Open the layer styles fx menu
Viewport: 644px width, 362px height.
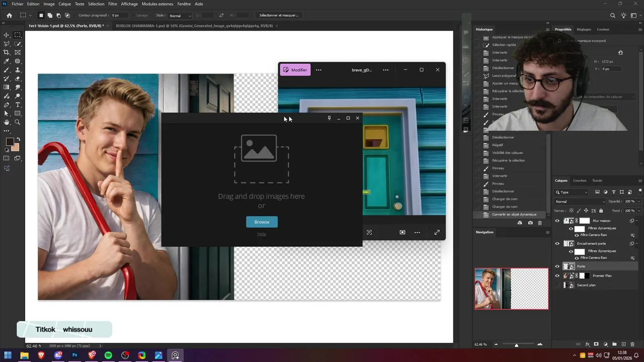pyautogui.click(x=587, y=344)
